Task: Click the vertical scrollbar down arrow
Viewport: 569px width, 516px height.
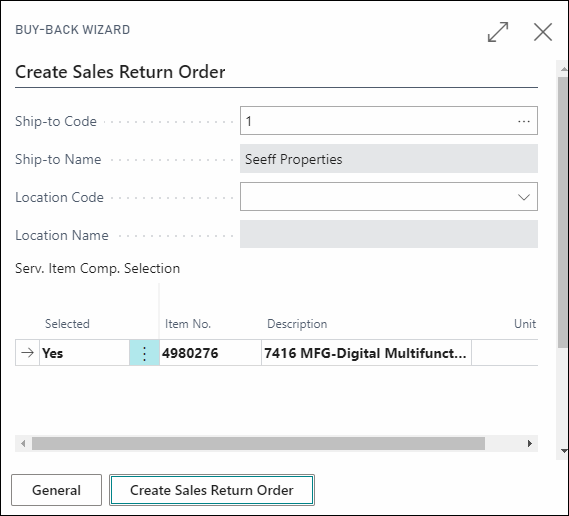Action: (564, 451)
